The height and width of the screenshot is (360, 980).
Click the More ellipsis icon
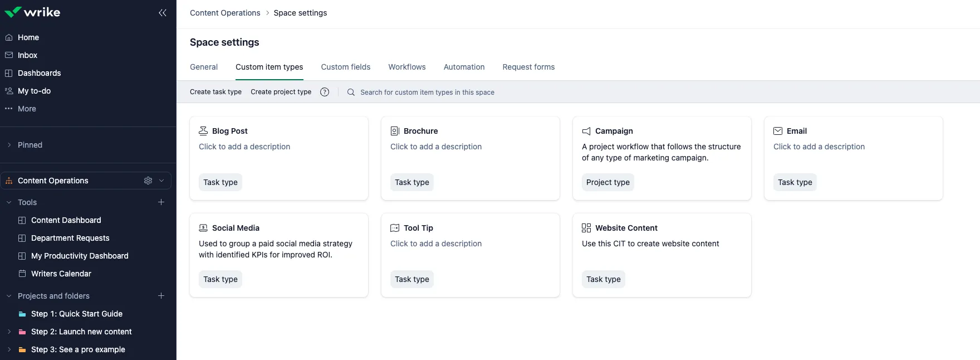(x=9, y=109)
